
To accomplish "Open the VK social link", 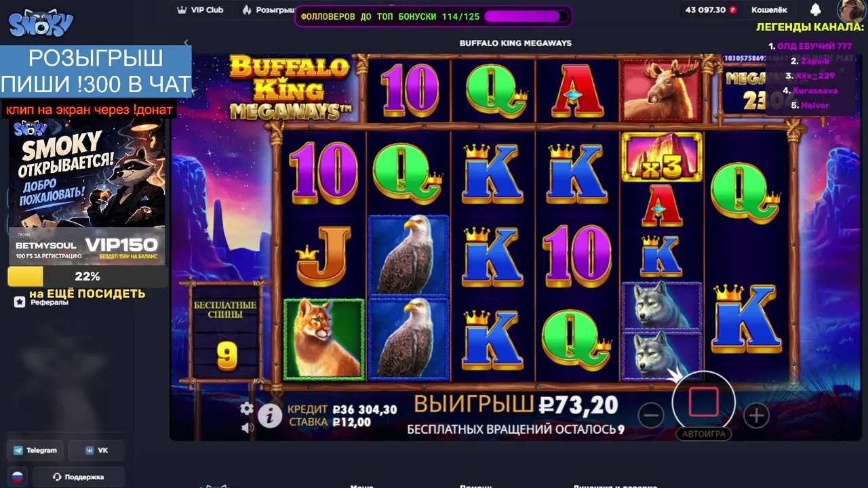I will [x=97, y=450].
